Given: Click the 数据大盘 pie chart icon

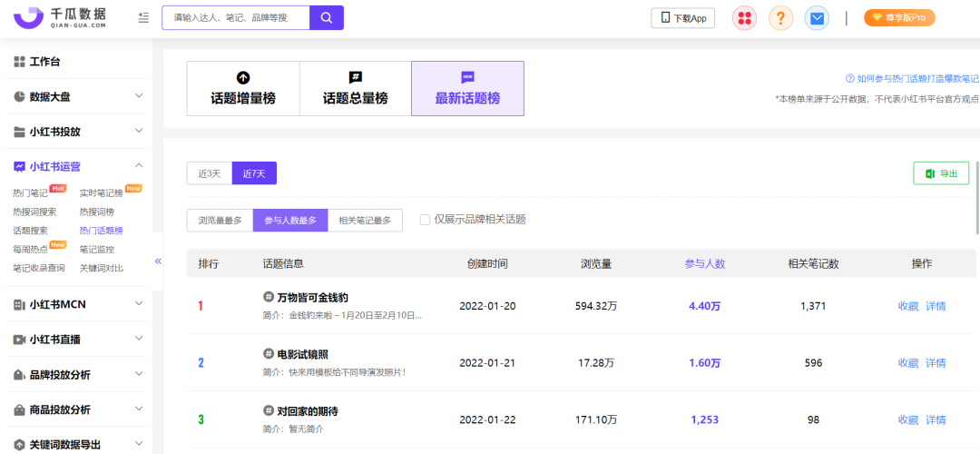Looking at the screenshot, I should tap(19, 97).
